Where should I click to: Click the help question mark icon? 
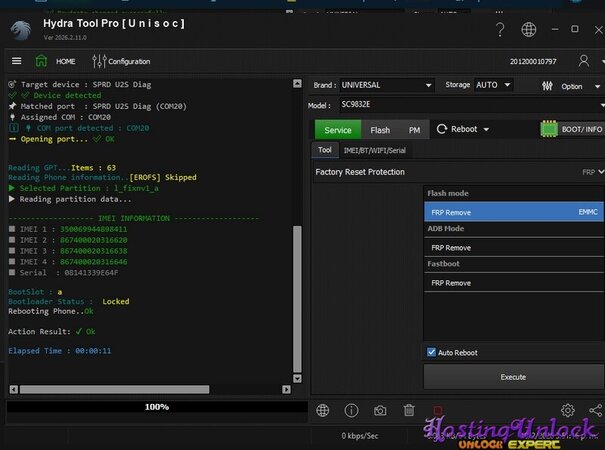click(500, 29)
